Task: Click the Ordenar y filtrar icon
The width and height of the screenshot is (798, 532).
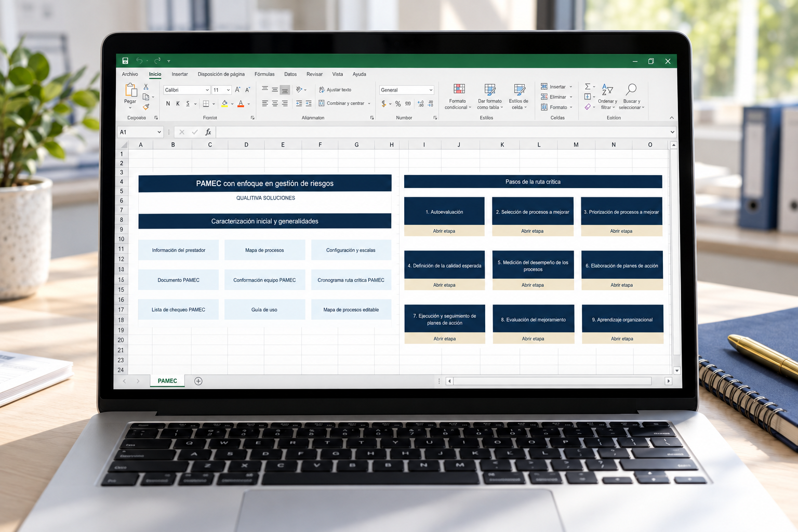Action: coord(607,89)
